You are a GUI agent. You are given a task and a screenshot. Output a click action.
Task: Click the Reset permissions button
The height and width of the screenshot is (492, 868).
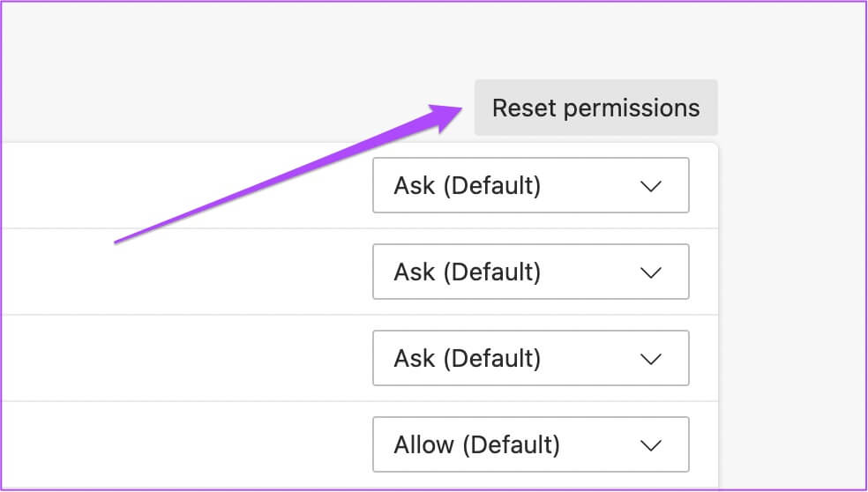595,108
